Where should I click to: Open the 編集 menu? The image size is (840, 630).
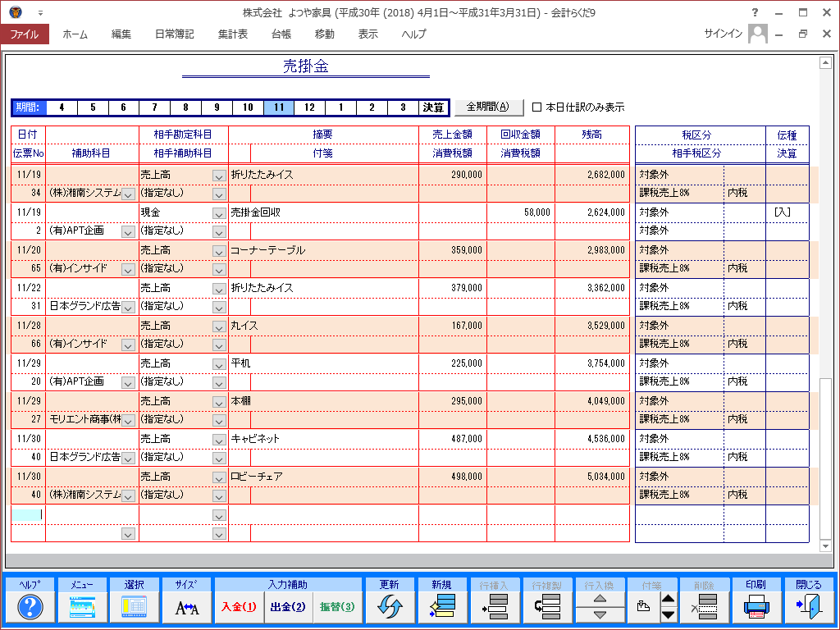pos(121,34)
